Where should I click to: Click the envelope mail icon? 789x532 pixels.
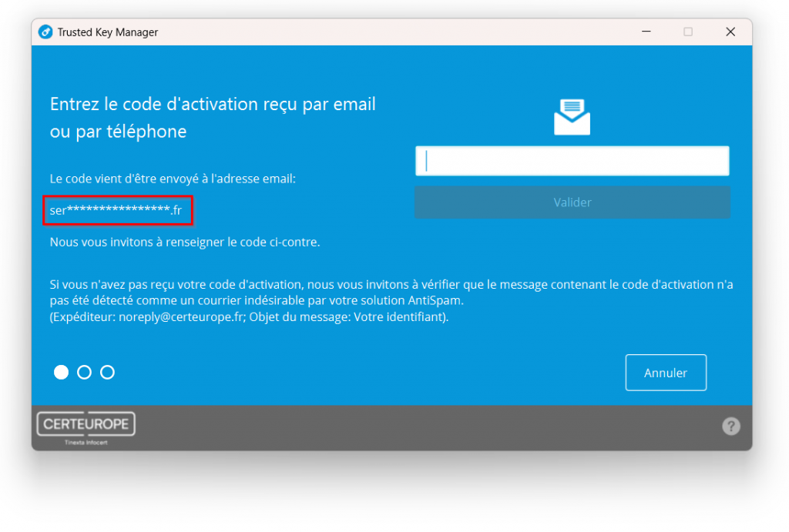tap(572, 117)
